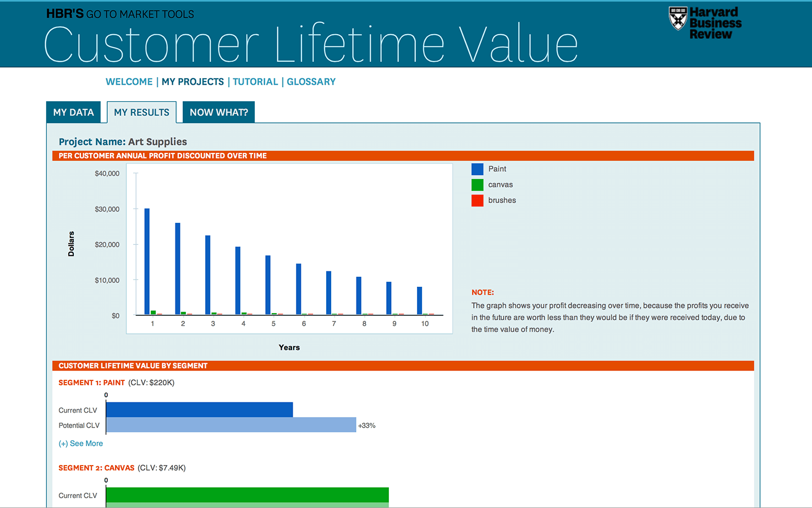Click the $20,000 axis label
The width and height of the screenshot is (812, 508).
(107, 244)
